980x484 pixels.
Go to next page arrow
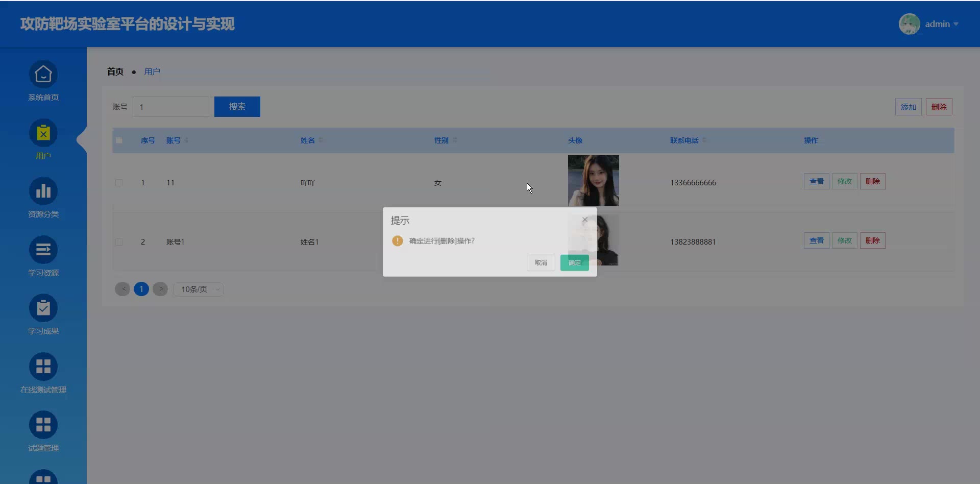coord(160,289)
